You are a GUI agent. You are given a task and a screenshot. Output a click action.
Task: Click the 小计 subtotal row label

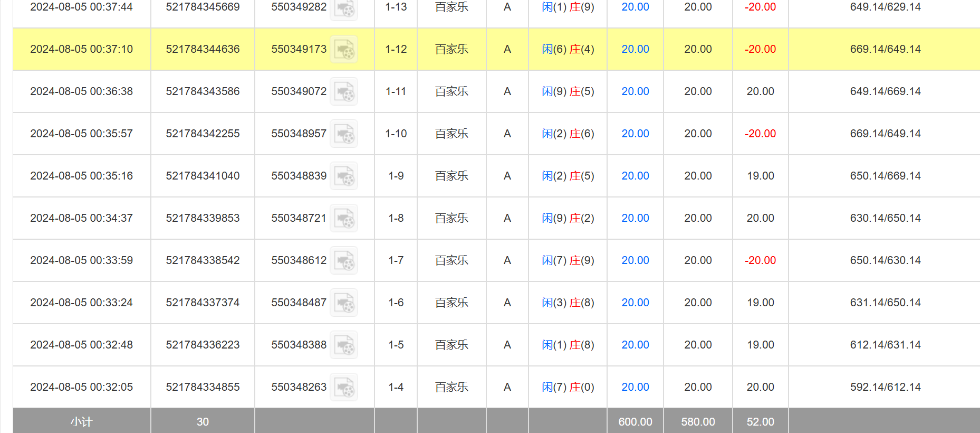82,421
